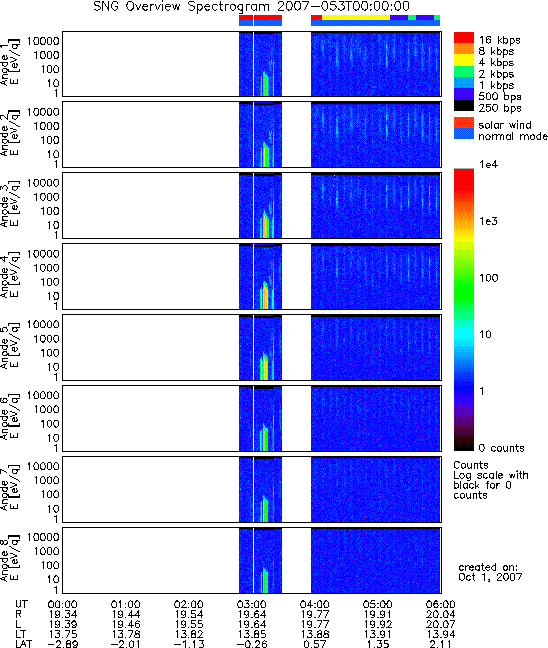Click the normal mode legend swatch

(464, 133)
